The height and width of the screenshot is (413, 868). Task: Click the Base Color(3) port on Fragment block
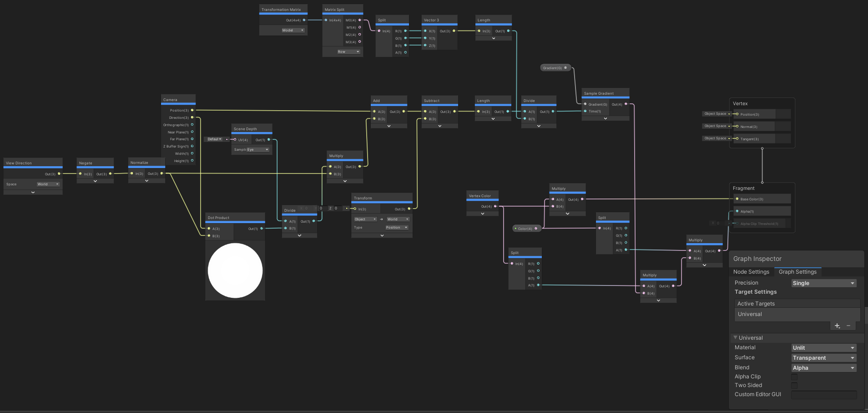click(737, 199)
